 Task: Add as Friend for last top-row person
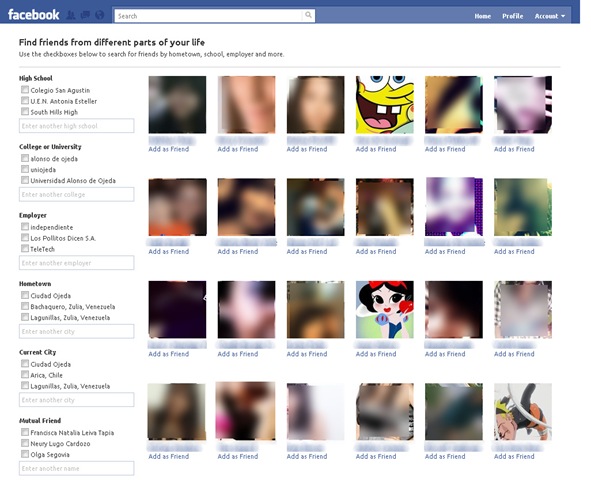514,149
